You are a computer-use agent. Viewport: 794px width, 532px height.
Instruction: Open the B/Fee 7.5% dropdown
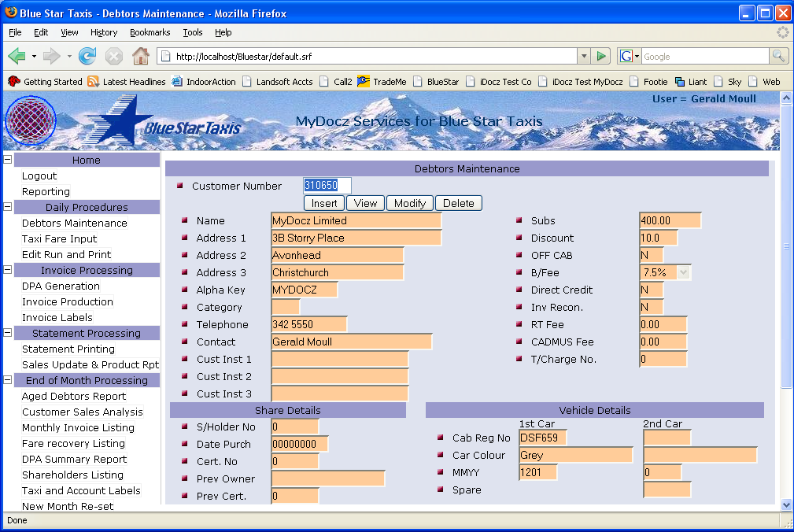point(683,272)
